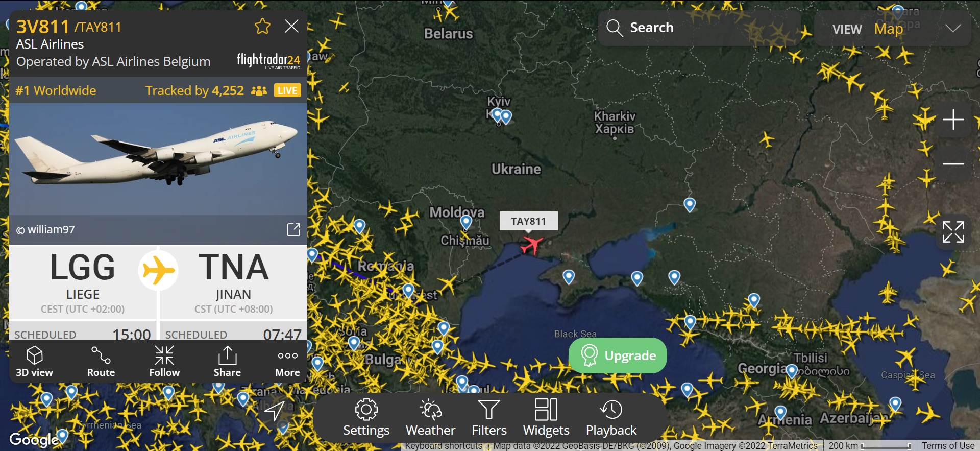
Task: Zoom in on the map
Action: pyautogui.click(x=953, y=120)
